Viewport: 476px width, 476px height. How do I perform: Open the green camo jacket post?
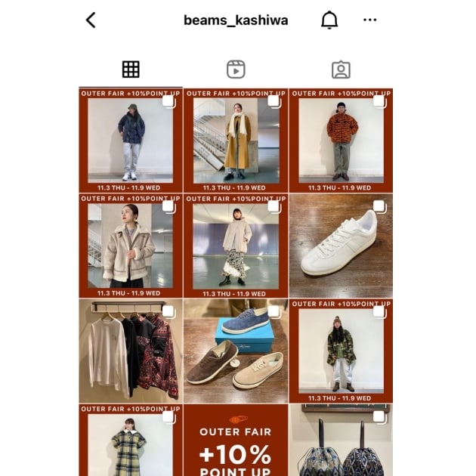coord(341,351)
